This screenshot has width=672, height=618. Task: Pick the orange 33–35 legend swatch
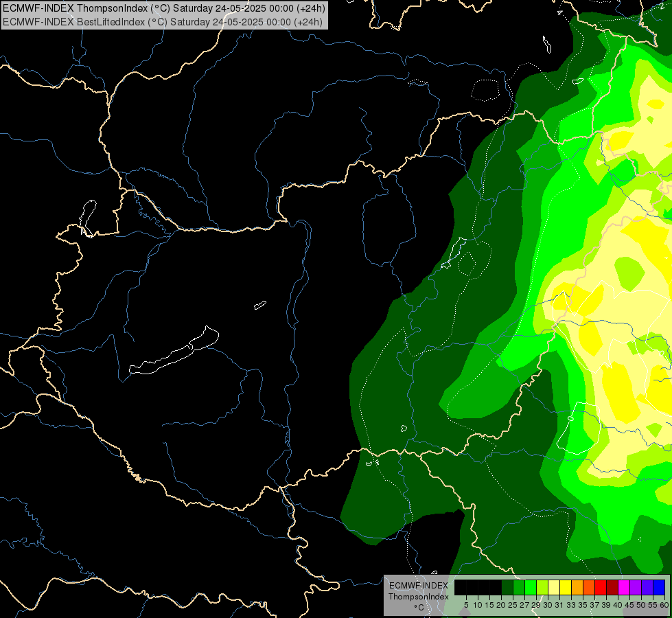577,587
